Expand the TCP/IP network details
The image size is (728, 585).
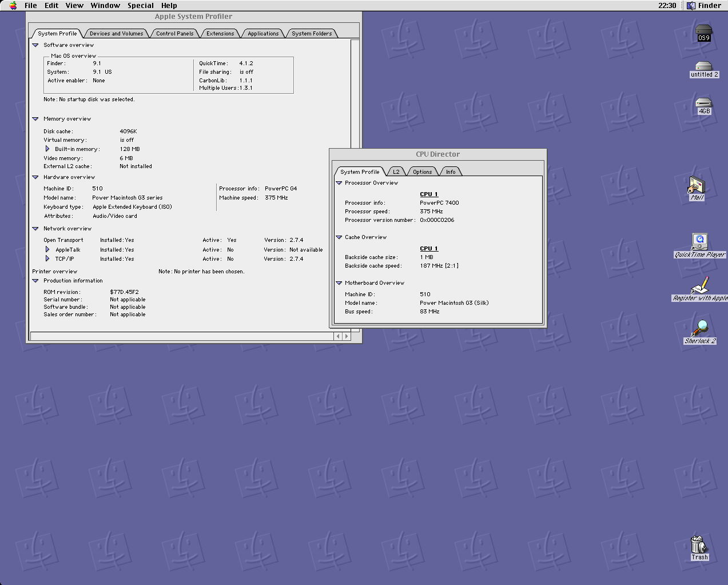coord(47,258)
